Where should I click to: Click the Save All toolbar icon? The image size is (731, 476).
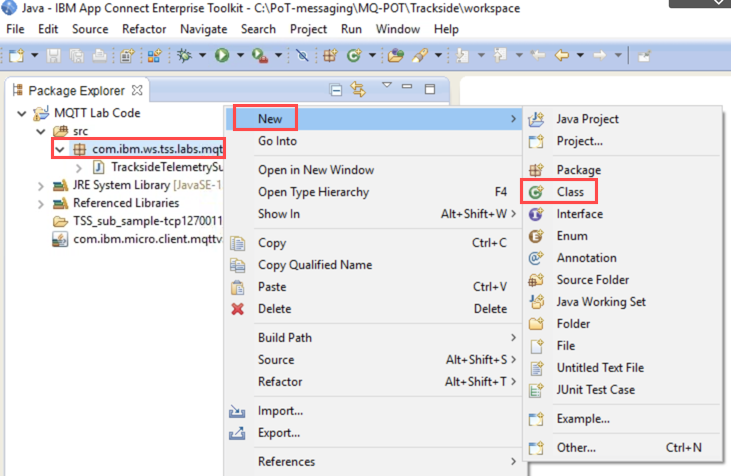point(76,56)
